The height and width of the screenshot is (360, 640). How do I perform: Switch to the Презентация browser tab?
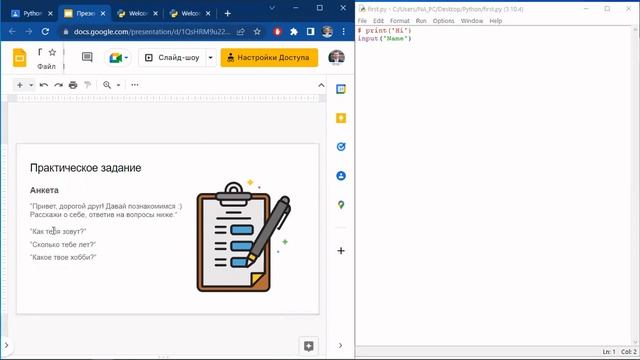(85, 13)
